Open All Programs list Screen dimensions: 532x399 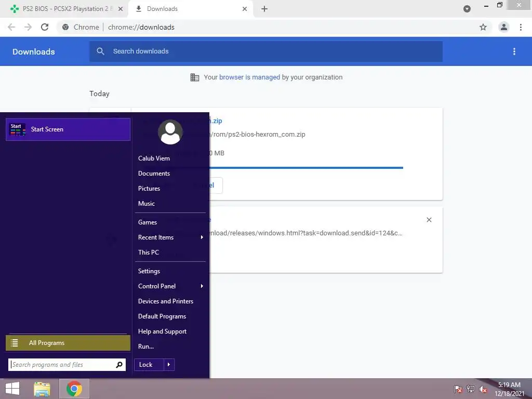(68, 343)
